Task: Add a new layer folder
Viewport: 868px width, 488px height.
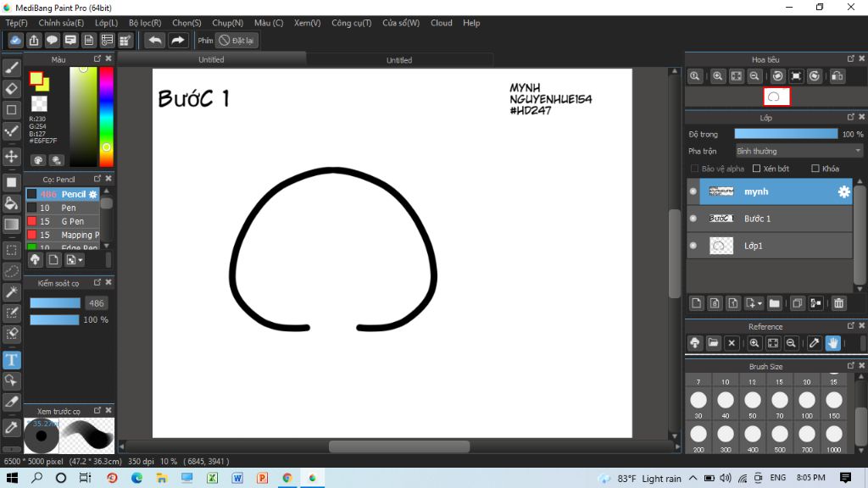Action: (775, 303)
